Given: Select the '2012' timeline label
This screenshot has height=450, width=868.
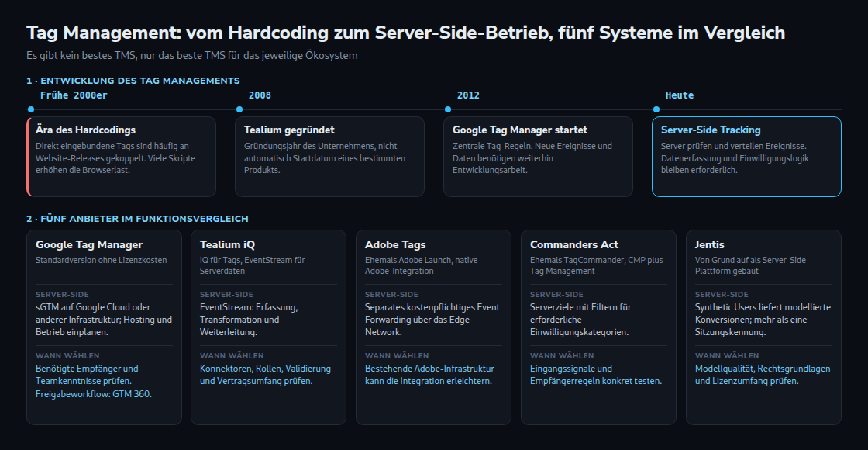Looking at the screenshot, I should (x=468, y=95).
